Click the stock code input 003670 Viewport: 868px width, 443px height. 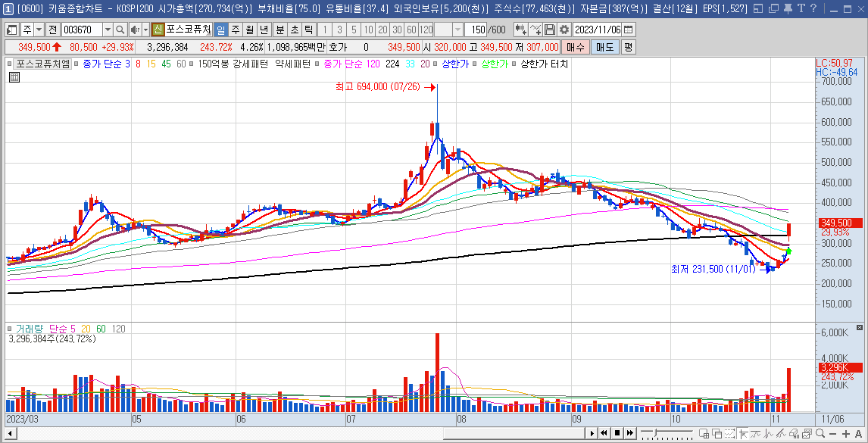click(82, 30)
